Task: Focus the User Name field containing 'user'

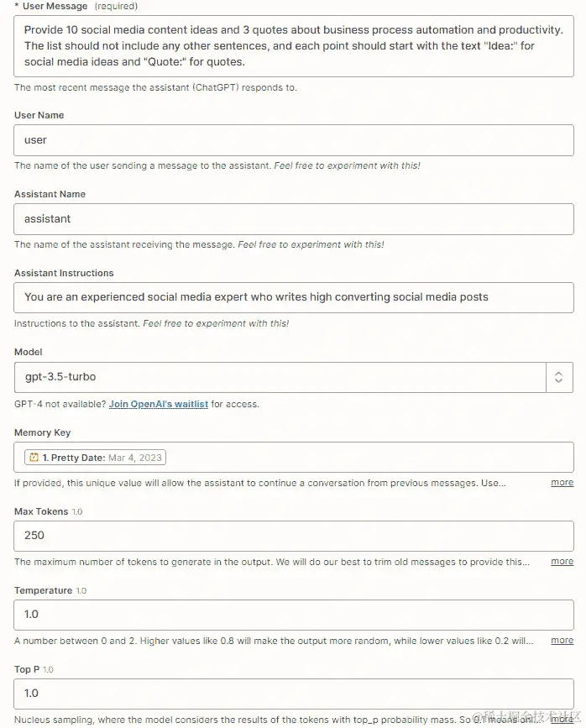Action: tap(294, 139)
